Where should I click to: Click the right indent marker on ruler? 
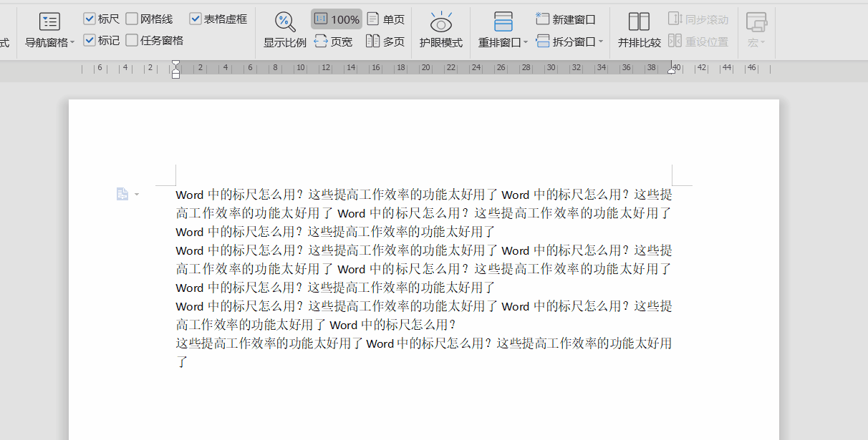(672, 71)
